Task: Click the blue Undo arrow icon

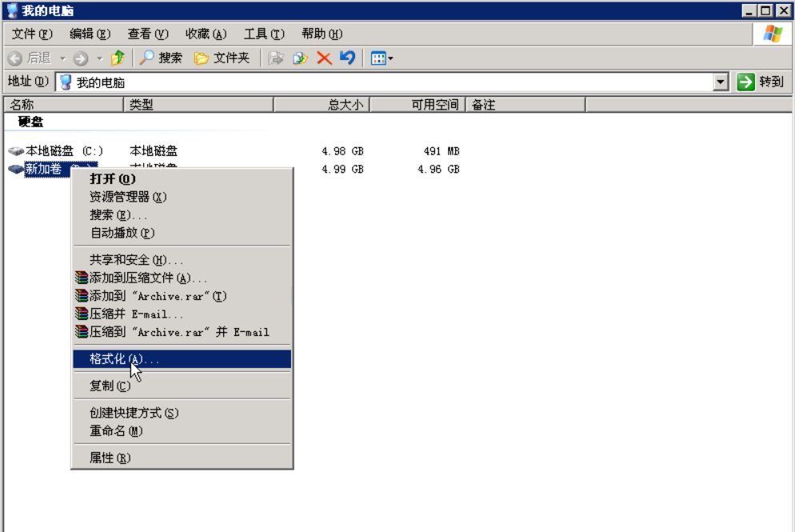Action: [x=348, y=58]
